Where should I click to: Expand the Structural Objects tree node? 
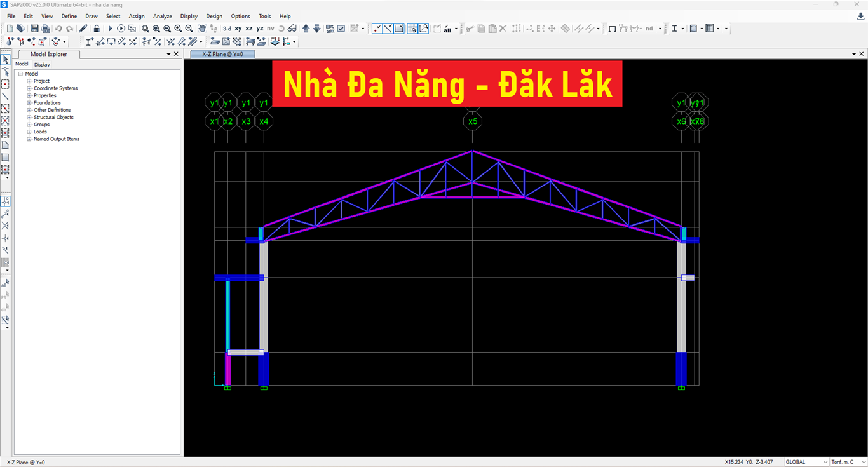[29, 117]
